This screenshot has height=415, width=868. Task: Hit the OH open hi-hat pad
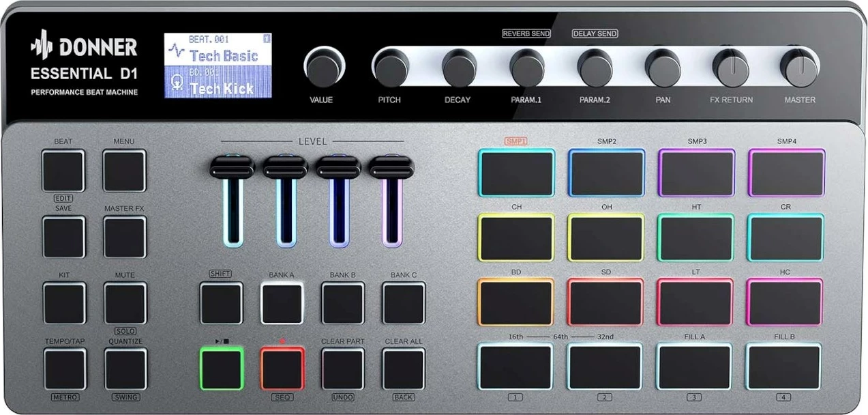pyautogui.click(x=605, y=238)
